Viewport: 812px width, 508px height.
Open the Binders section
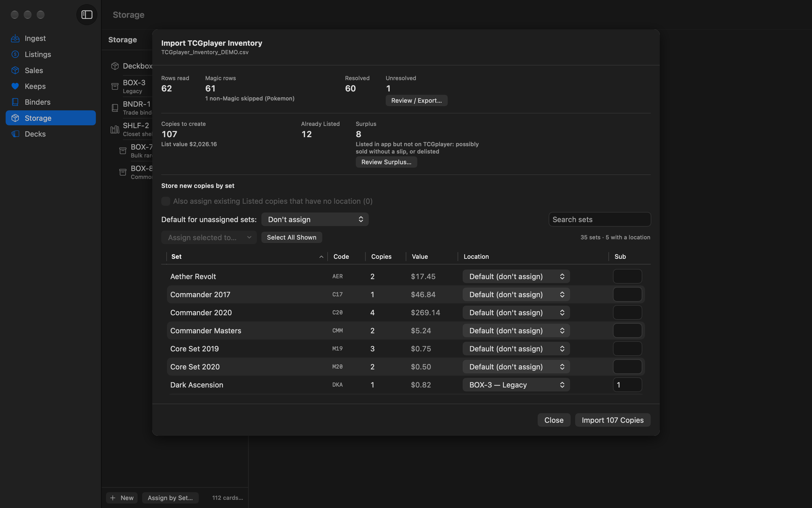tap(51, 102)
